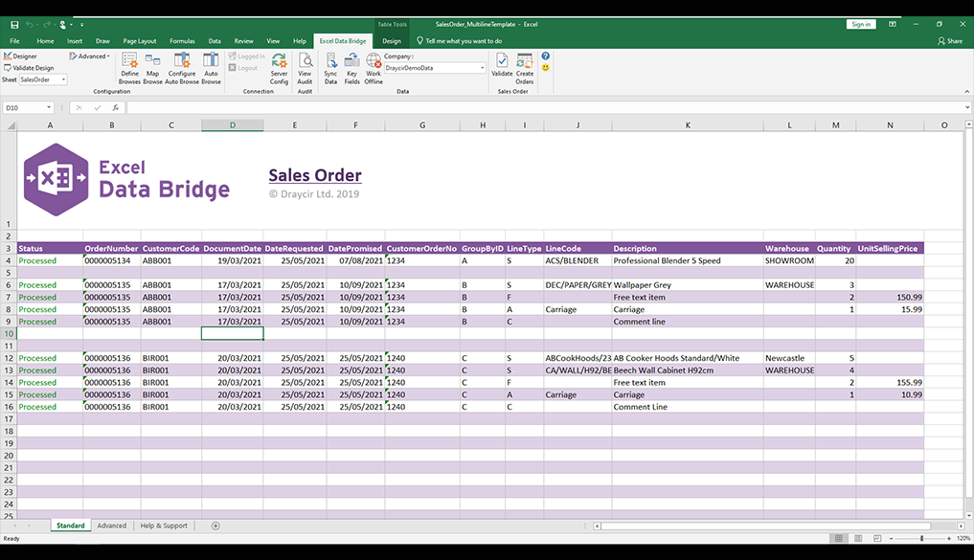Click the Select All corner button
Screen dimensions: 974x560
(x=10, y=125)
